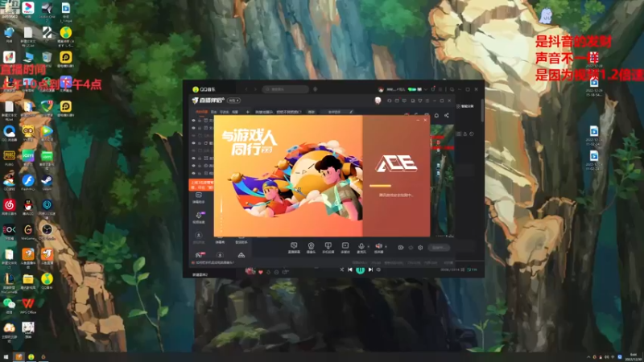Click the record camcorder icon beside start button
Viewport: 644px width, 362px height.
[x=401, y=248]
